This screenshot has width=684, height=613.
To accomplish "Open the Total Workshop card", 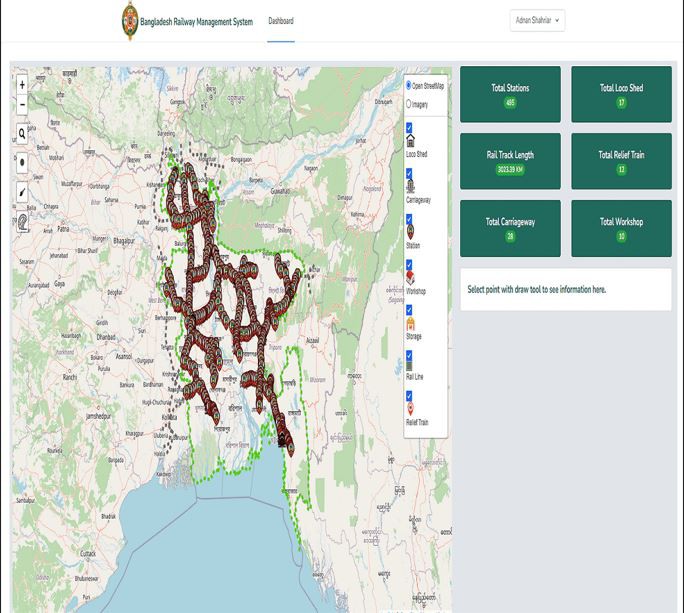I will tap(622, 229).
